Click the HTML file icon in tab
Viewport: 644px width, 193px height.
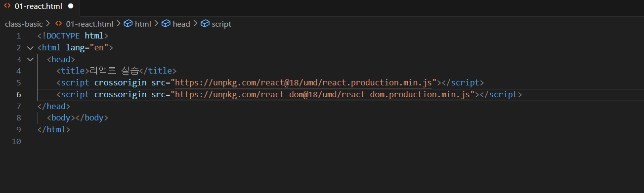pos(7,6)
